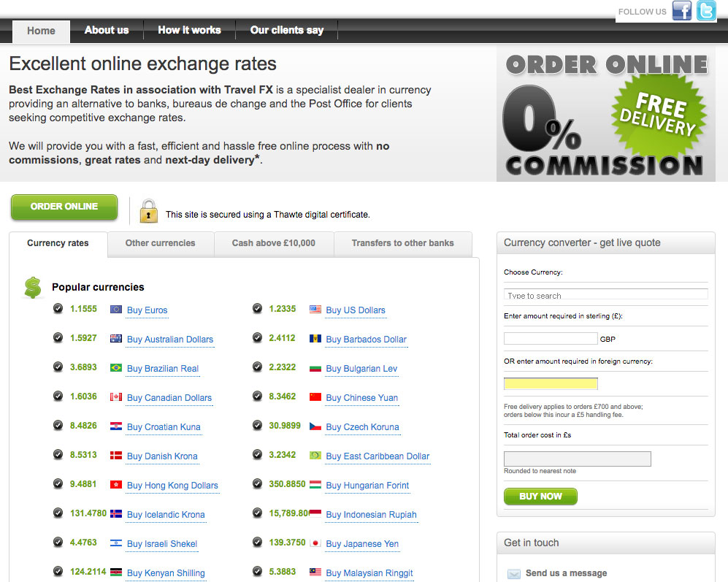Open the Buy East Caribbean Dollar link

[378, 456]
